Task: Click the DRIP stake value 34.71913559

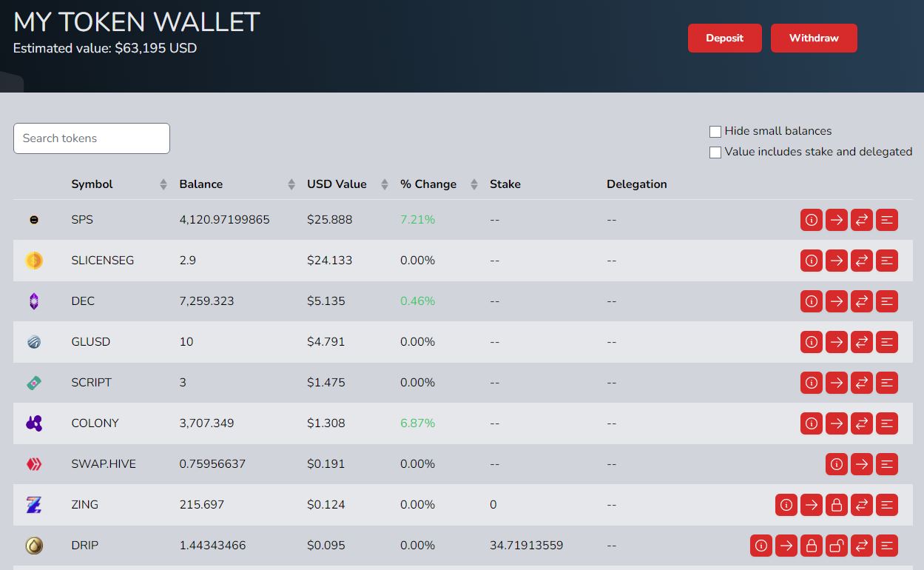Action: pos(527,546)
